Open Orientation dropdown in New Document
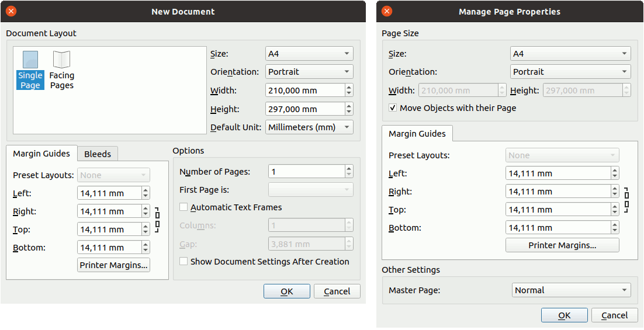This screenshot has width=644, height=330. 309,72
